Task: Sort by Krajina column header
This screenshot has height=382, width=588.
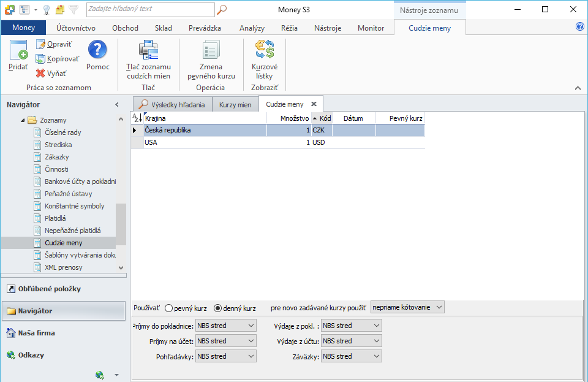Action: (x=205, y=118)
